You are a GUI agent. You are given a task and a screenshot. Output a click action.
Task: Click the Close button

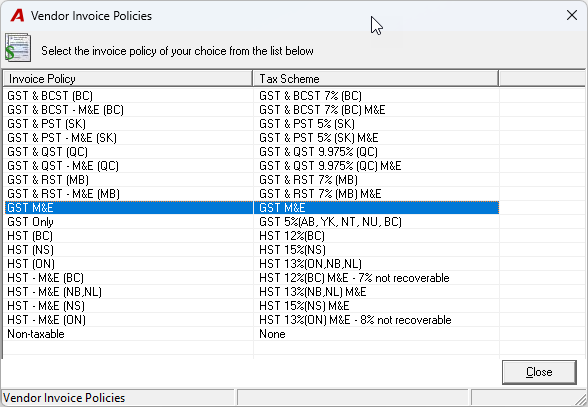(x=539, y=372)
